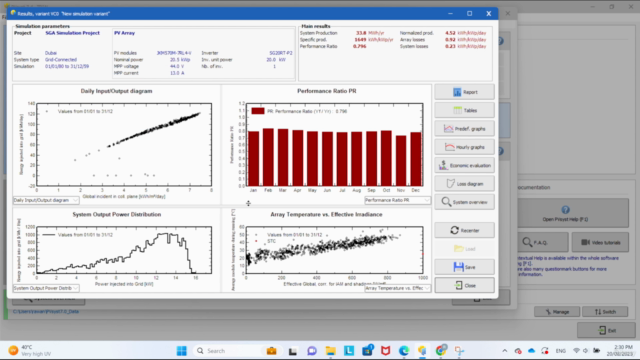Open Microsoft Edge from the taskbar
This screenshot has height=360, width=640.
tap(404, 351)
